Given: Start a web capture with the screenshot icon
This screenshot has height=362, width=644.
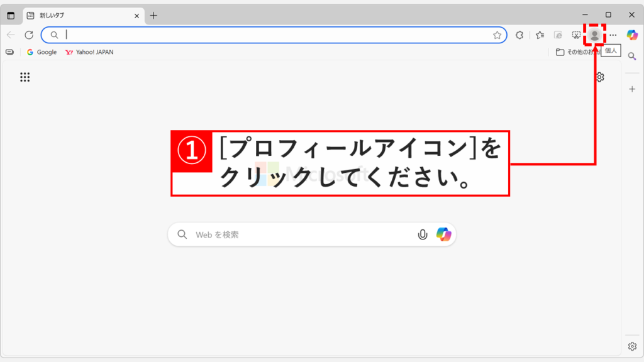Looking at the screenshot, I should click(x=577, y=35).
